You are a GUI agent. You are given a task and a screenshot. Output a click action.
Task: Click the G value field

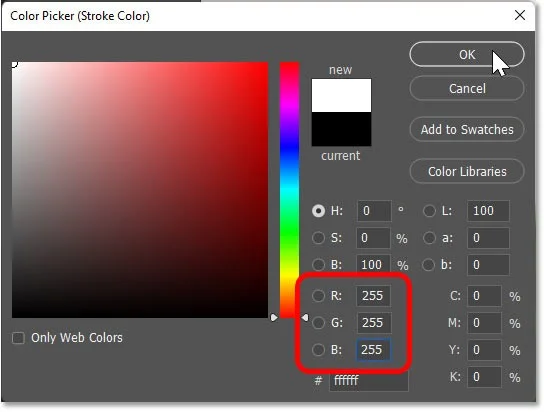pos(374,323)
